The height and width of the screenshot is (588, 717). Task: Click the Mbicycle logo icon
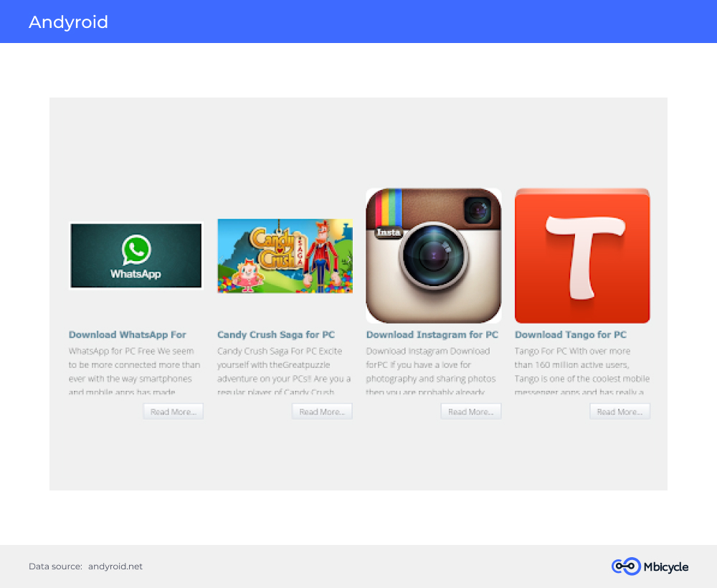coord(626,566)
